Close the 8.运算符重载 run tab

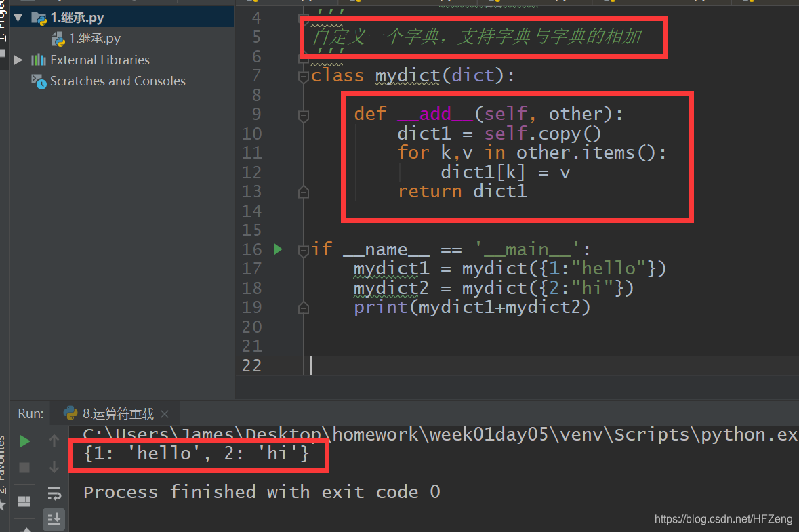[x=165, y=414]
